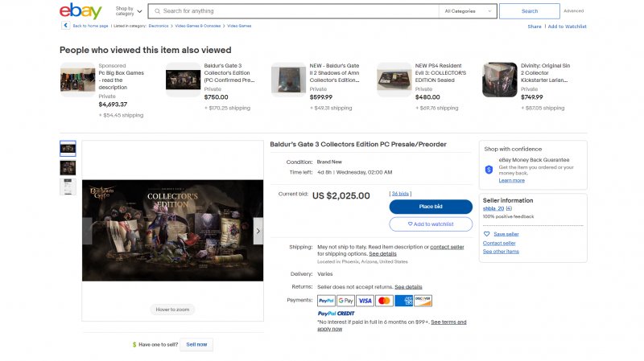This screenshot has height=361, width=644.
Task: Click the Visa payment icon
Action: click(x=365, y=301)
